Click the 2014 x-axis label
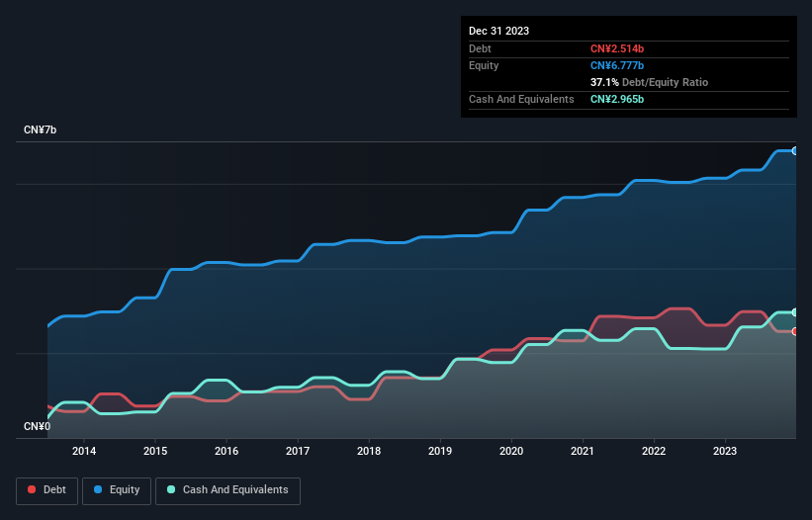Viewport: 812px width, 520px height. click(84, 451)
